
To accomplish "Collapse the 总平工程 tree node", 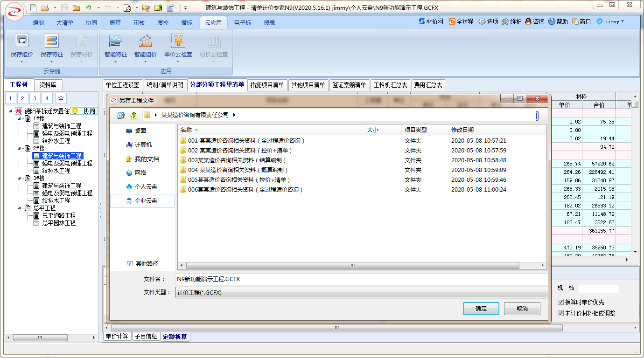I will tap(20, 208).
